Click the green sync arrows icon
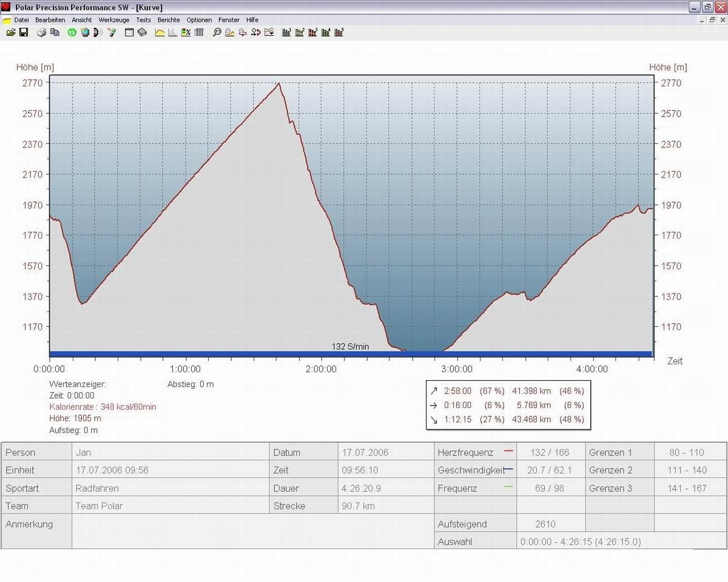 click(72, 32)
